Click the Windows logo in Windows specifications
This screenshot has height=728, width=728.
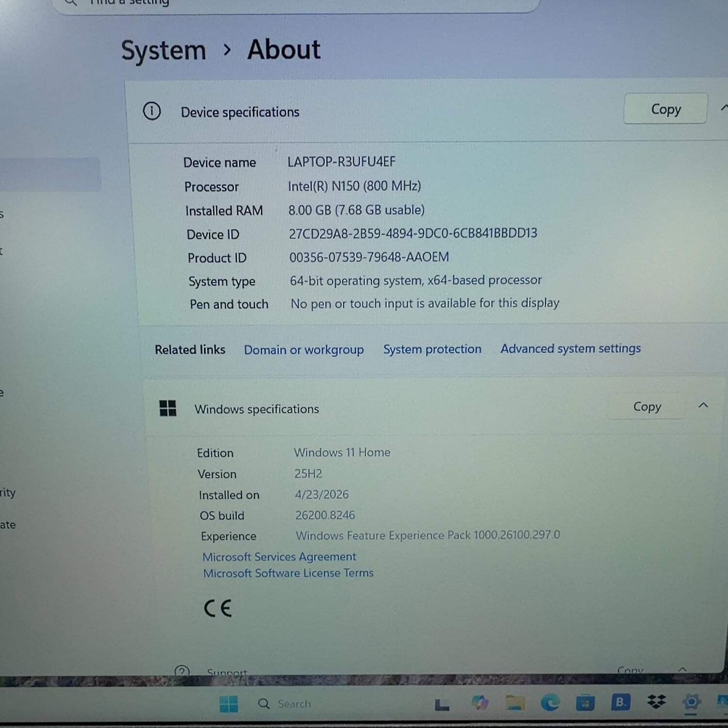coord(168,408)
